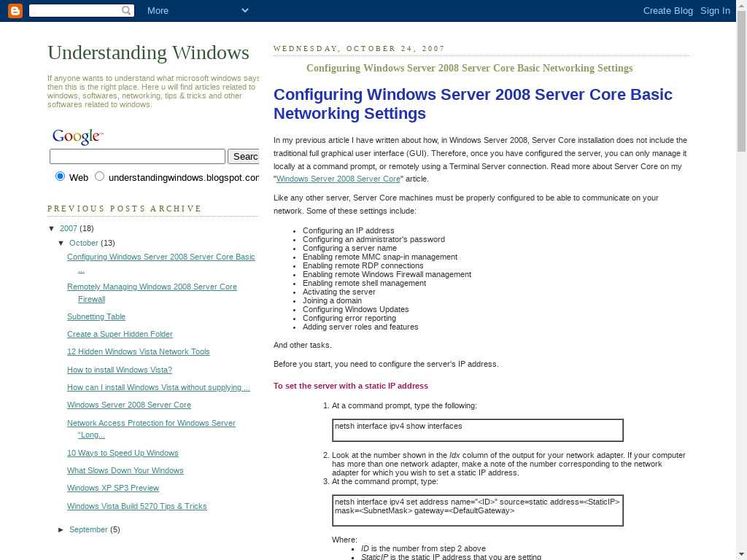This screenshot has width=747, height=560.
Task: Select the understandingwindows.blogspot.com radio option
Action: tap(100, 176)
